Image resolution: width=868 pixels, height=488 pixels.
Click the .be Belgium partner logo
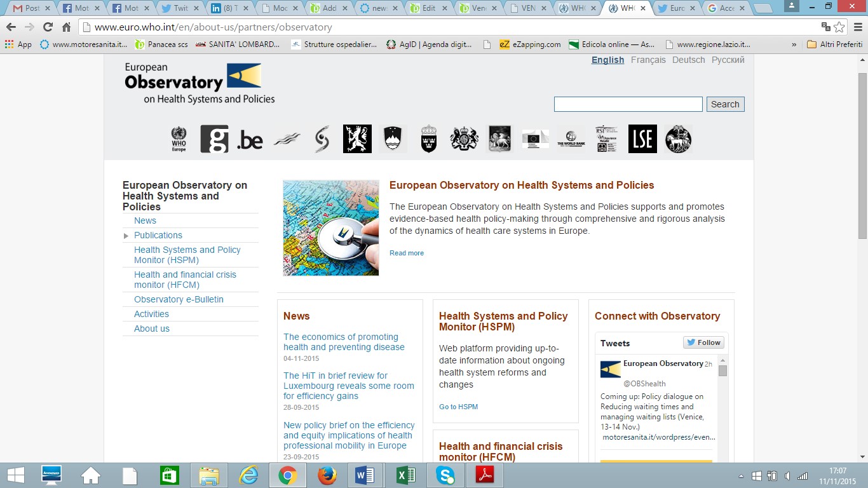tap(250, 140)
